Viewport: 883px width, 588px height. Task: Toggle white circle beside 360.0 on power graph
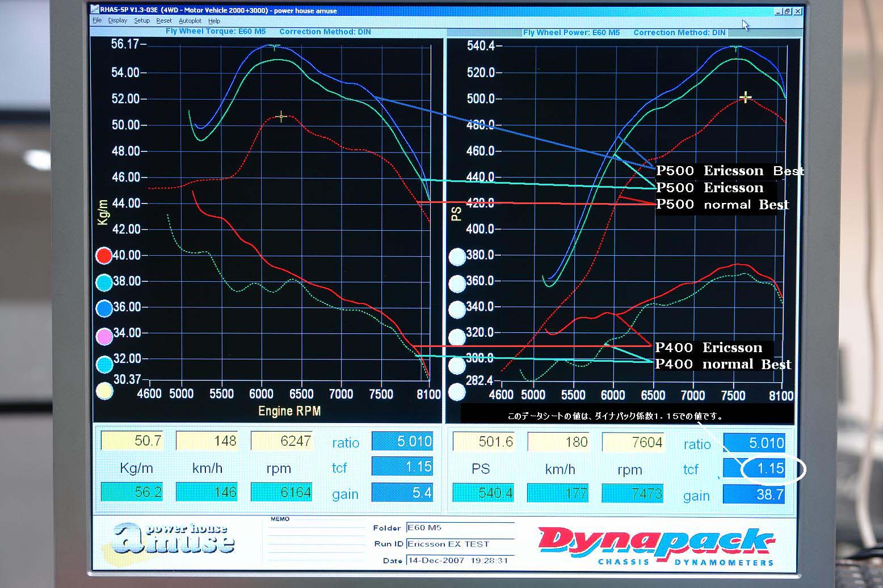pyautogui.click(x=457, y=283)
